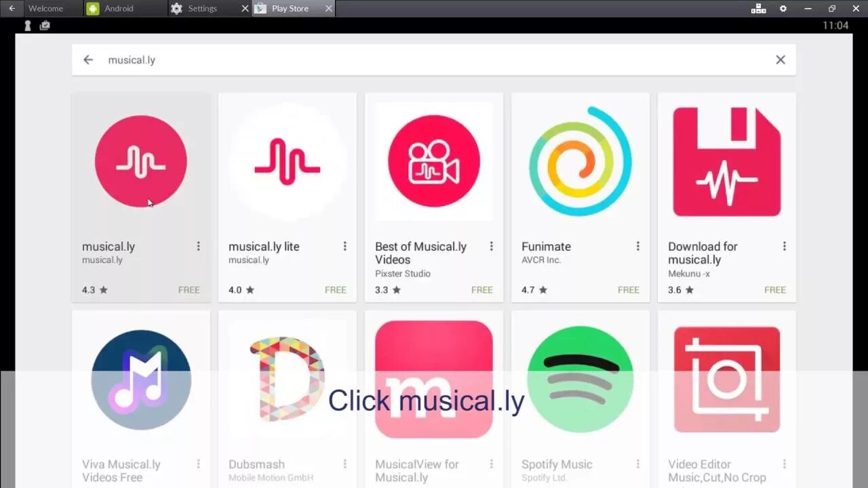This screenshot has width=868, height=488.
Task: Open the musical.ly app icon
Action: [x=141, y=161]
